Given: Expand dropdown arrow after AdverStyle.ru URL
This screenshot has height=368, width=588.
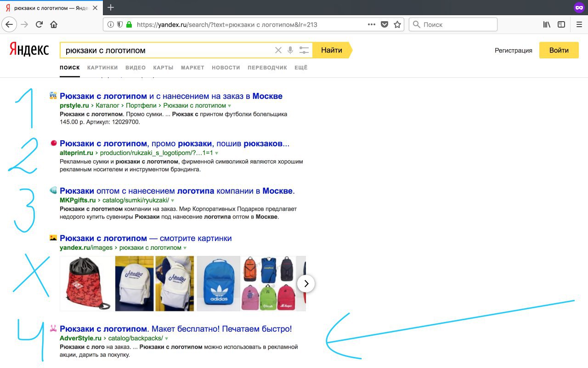Looking at the screenshot, I should (167, 339).
